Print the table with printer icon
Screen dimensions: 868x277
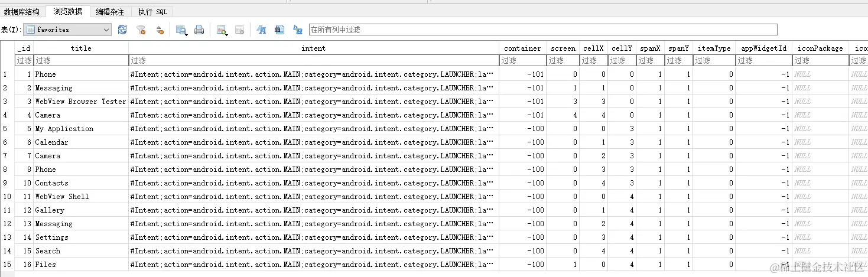(199, 30)
